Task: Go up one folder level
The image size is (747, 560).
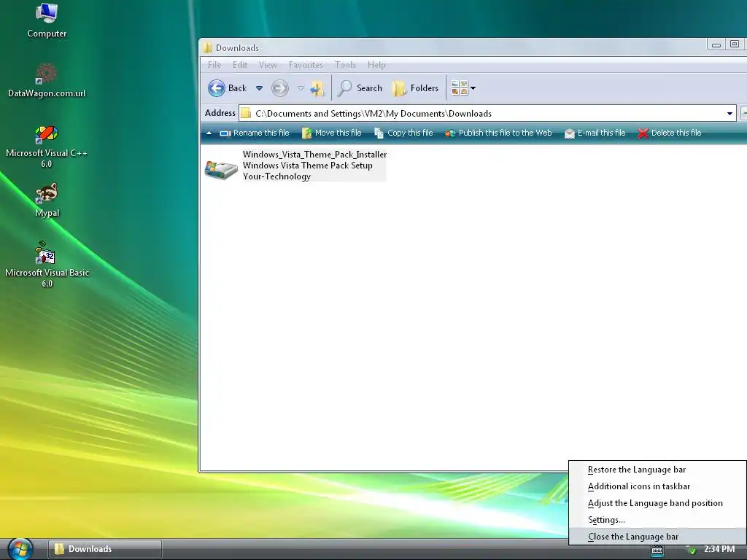Action: (x=317, y=88)
